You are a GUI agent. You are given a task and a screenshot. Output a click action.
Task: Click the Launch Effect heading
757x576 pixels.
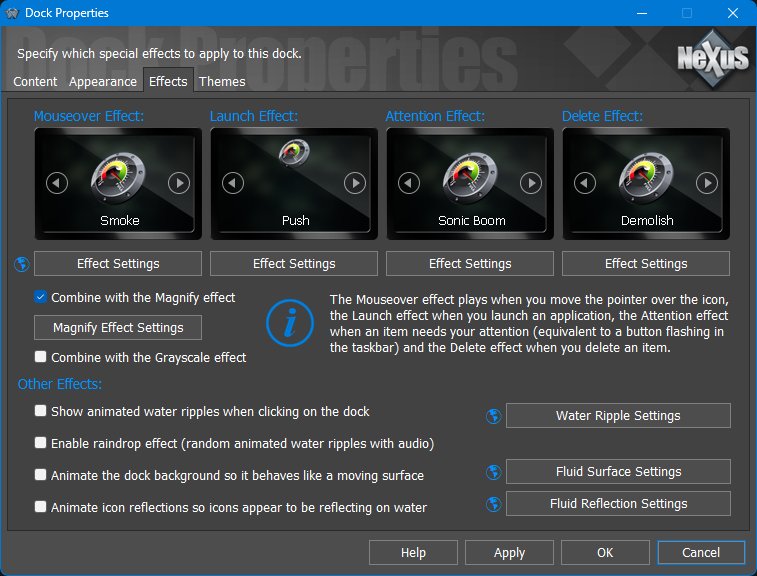pyautogui.click(x=254, y=116)
